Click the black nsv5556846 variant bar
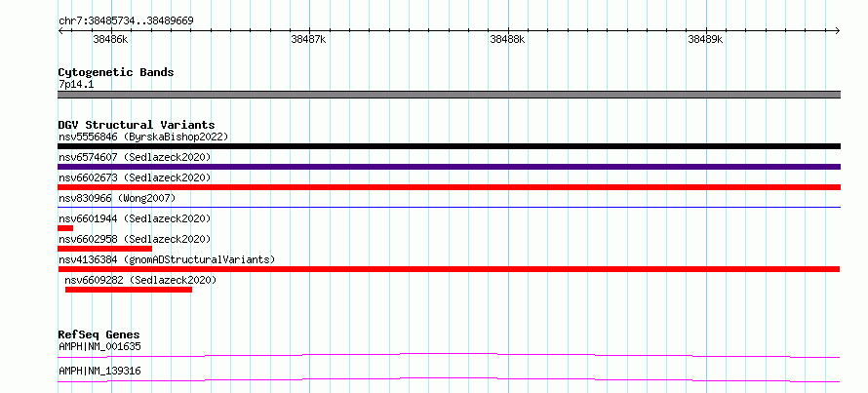This screenshot has height=393, width=868. [449, 146]
